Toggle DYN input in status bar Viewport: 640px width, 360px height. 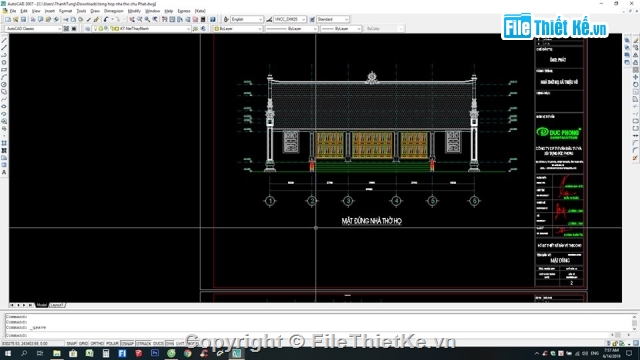(170, 344)
